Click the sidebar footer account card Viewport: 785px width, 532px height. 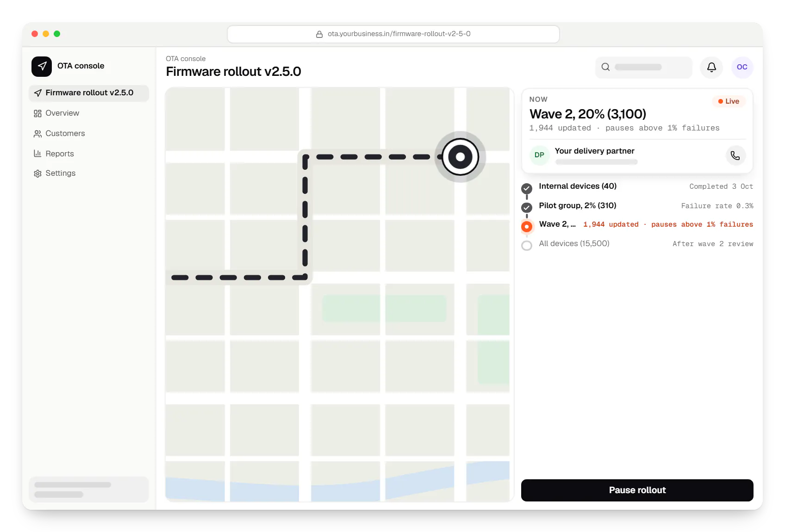tap(89, 489)
